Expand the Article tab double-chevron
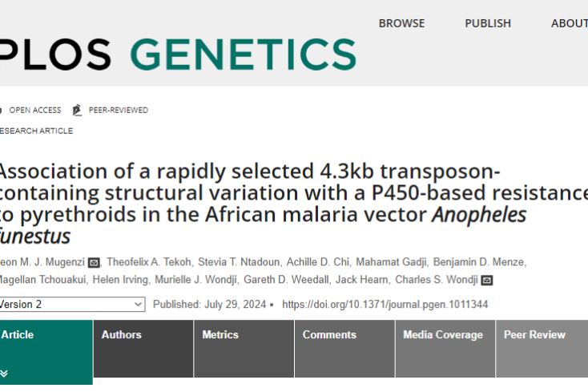The image size is (588, 392). [4, 374]
